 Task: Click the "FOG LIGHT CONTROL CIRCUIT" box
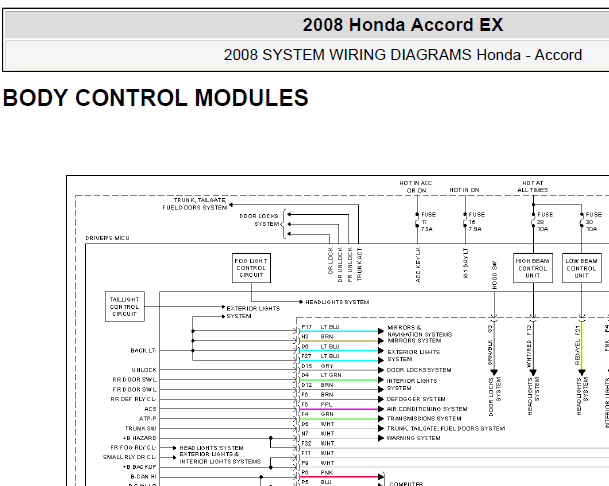pos(251,268)
